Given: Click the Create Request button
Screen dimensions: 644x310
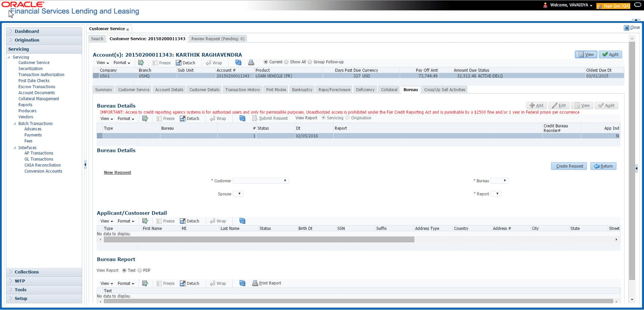Looking at the screenshot, I should click(570, 166).
